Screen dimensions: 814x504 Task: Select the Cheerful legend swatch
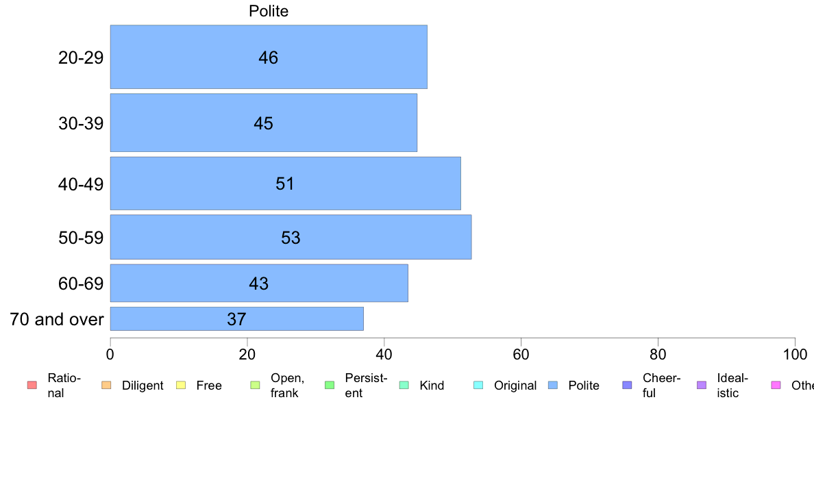click(627, 385)
